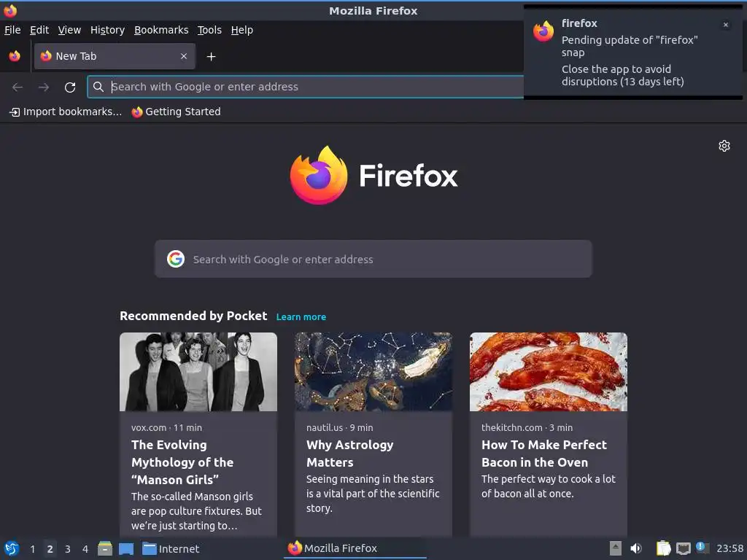Image resolution: width=747 pixels, height=560 pixels.
Task: Focus the center page search box
Action: [x=373, y=259]
